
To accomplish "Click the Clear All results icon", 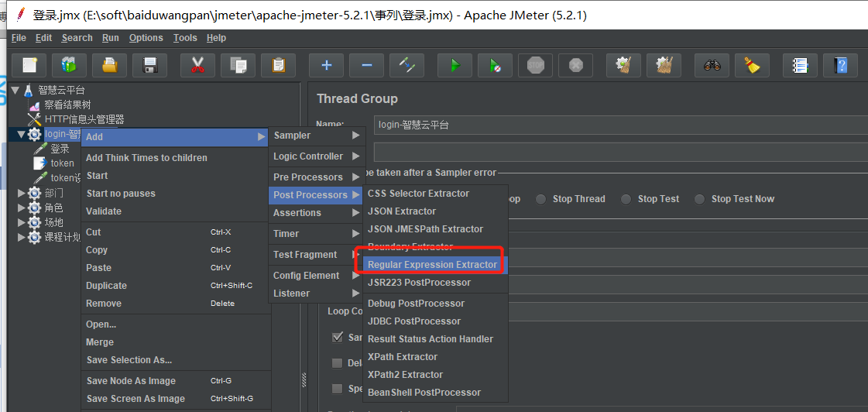I will coord(664,65).
